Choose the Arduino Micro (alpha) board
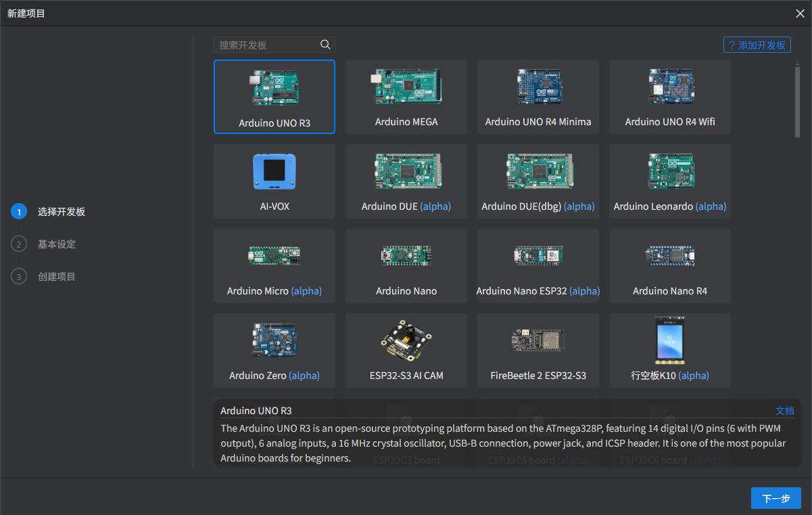The width and height of the screenshot is (812, 515). point(274,266)
